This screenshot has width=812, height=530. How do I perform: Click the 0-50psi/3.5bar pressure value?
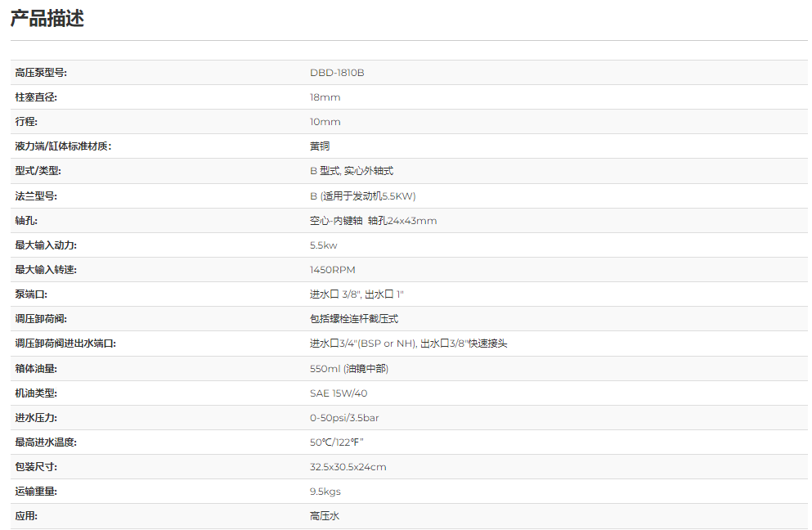344,418
